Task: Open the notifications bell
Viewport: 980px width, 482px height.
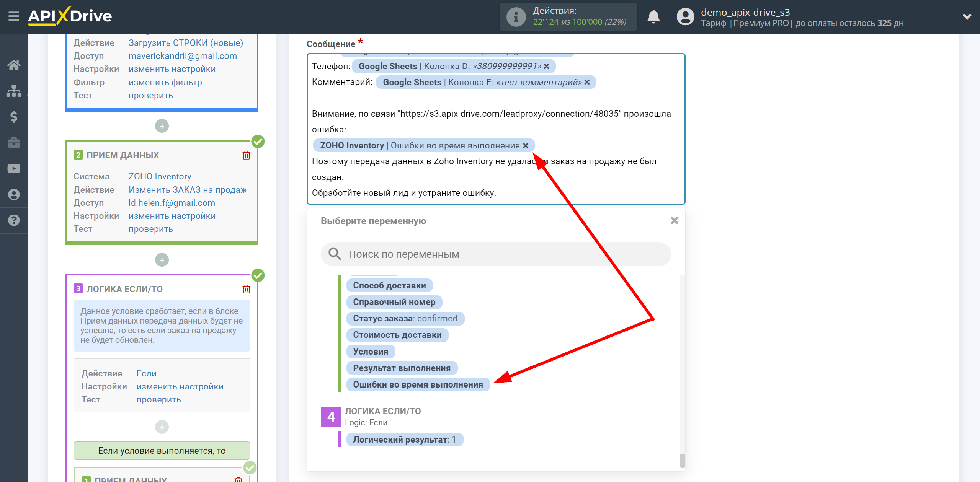Action: [x=653, y=16]
